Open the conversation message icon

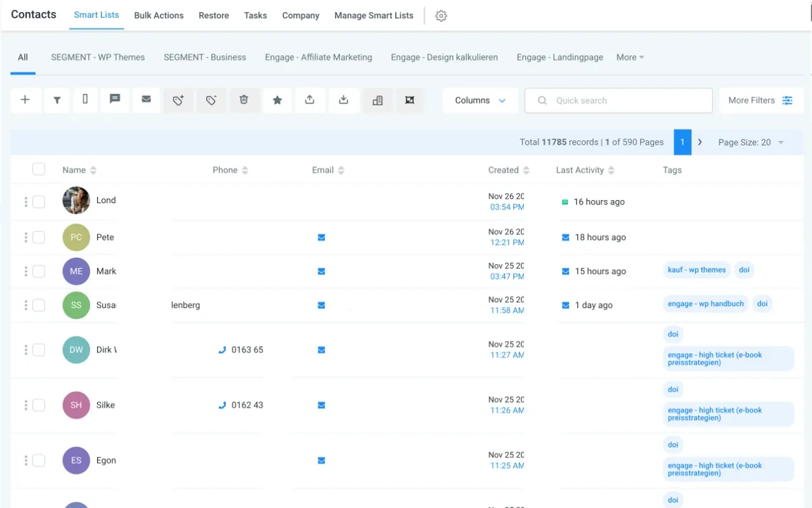[115, 100]
